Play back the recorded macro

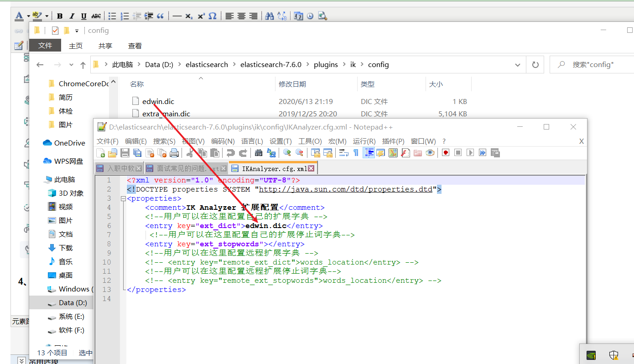click(x=470, y=153)
